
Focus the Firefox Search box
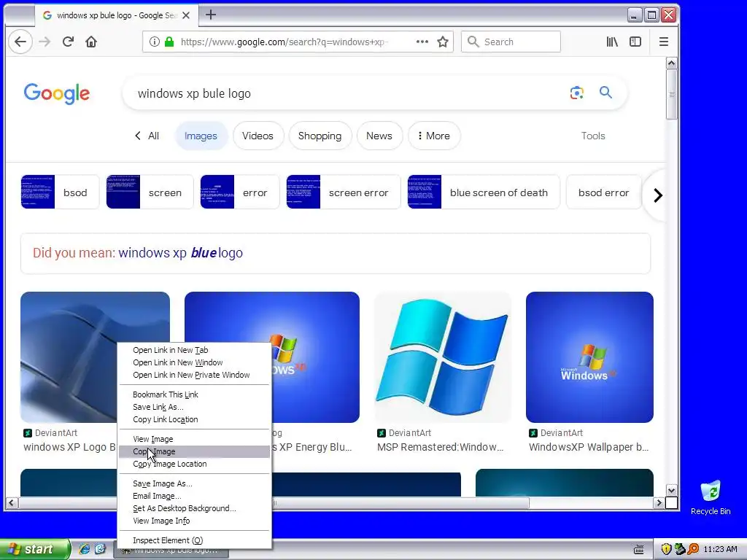click(x=511, y=42)
